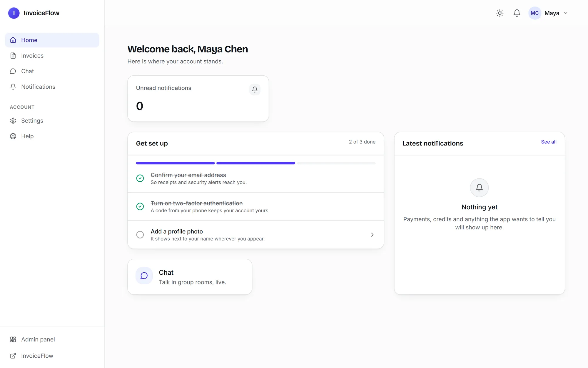This screenshot has height=368, width=588.
Task: Click the bell icon above Nothing yet
Action: click(480, 188)
